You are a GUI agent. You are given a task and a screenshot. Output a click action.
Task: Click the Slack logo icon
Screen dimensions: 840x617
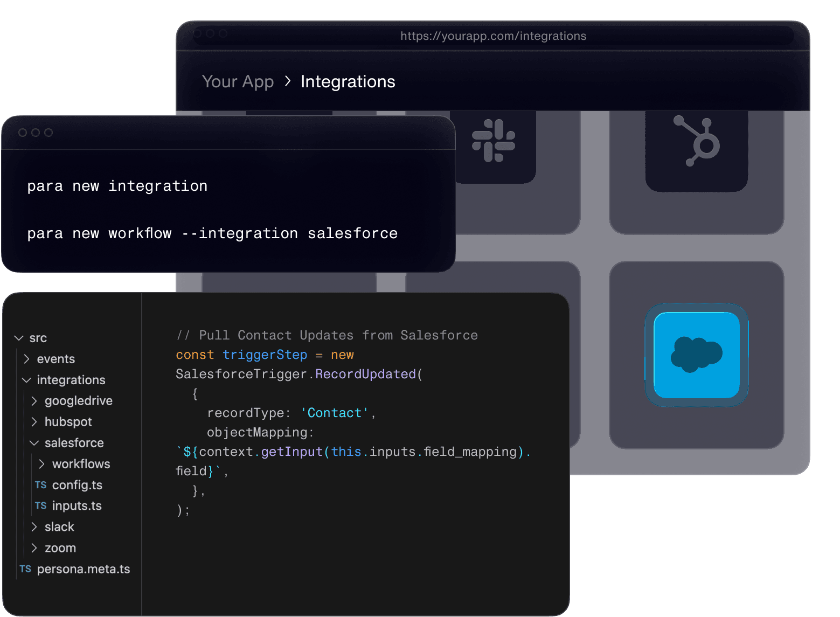coord(493,141)
